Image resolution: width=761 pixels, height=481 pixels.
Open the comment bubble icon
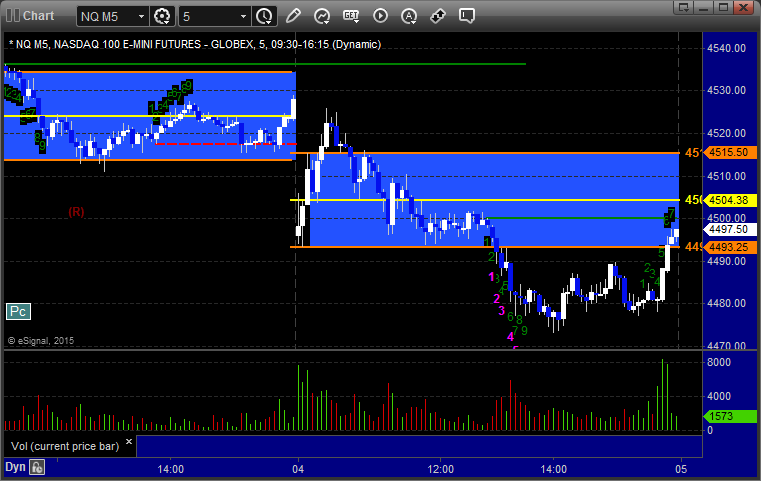click(x=467, y=16)
